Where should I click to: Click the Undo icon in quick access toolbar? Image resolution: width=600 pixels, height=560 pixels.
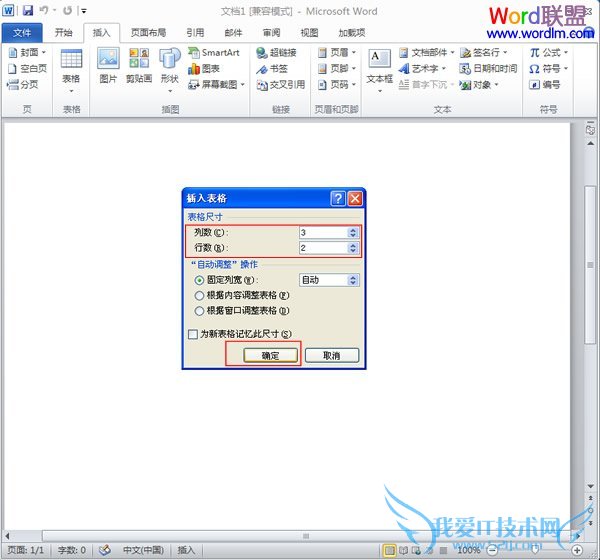coord(44,10)
